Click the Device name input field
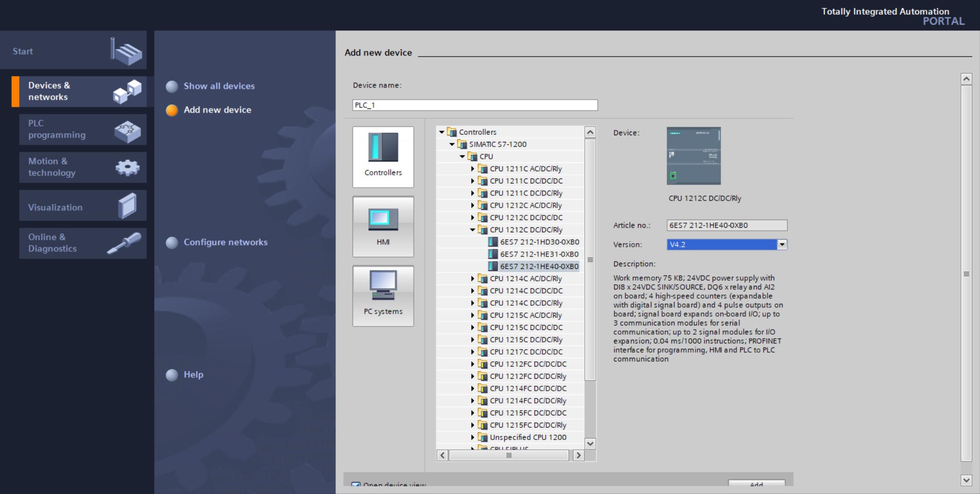This screenshot has width=980, height=494. point(474,105)
